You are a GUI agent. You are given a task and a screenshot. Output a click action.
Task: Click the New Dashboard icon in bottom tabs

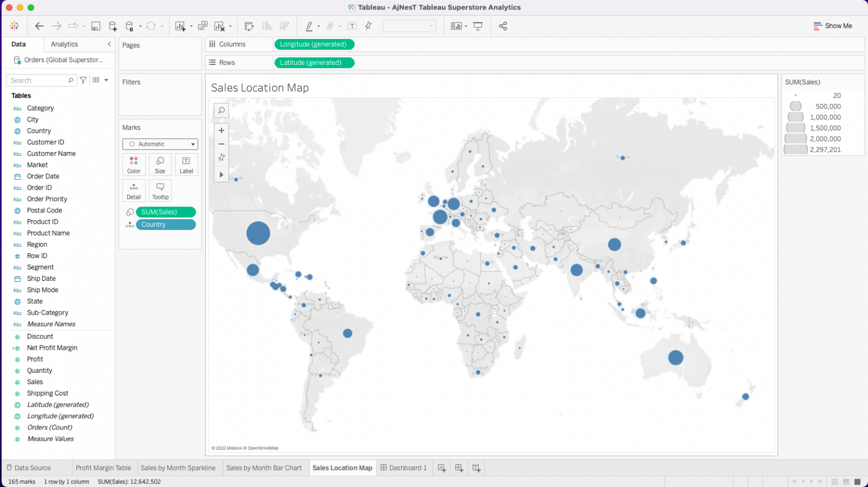point(459,468)
